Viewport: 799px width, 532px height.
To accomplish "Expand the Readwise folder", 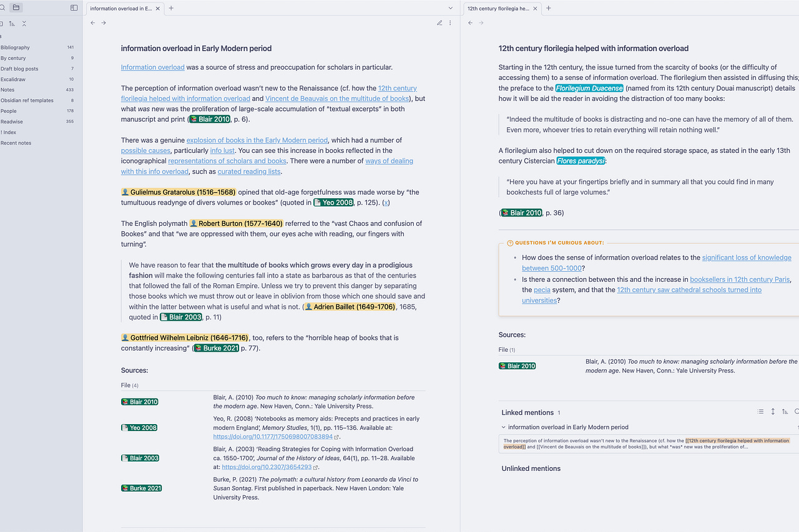I will click(x=37, y=122).
